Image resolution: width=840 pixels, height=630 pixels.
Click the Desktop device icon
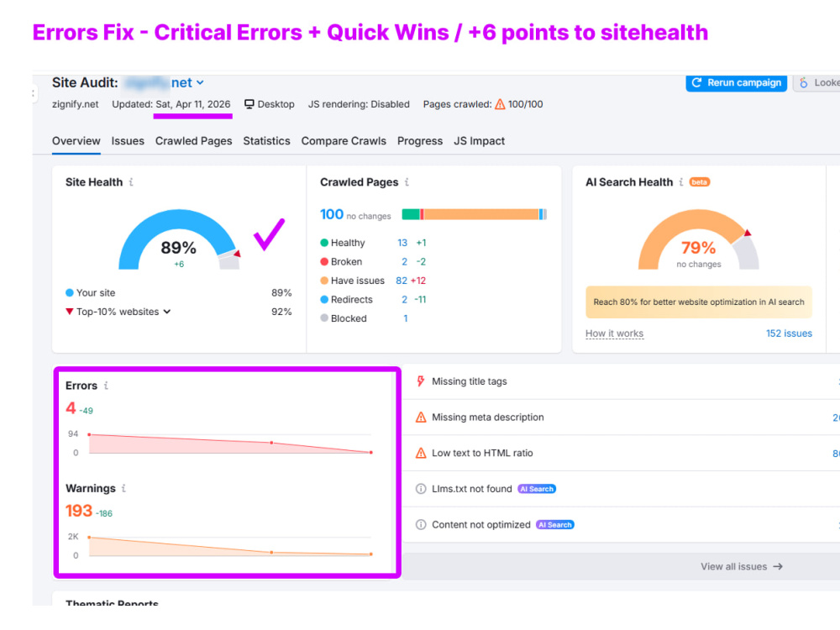pyautogui.click(x=249, y=104)
